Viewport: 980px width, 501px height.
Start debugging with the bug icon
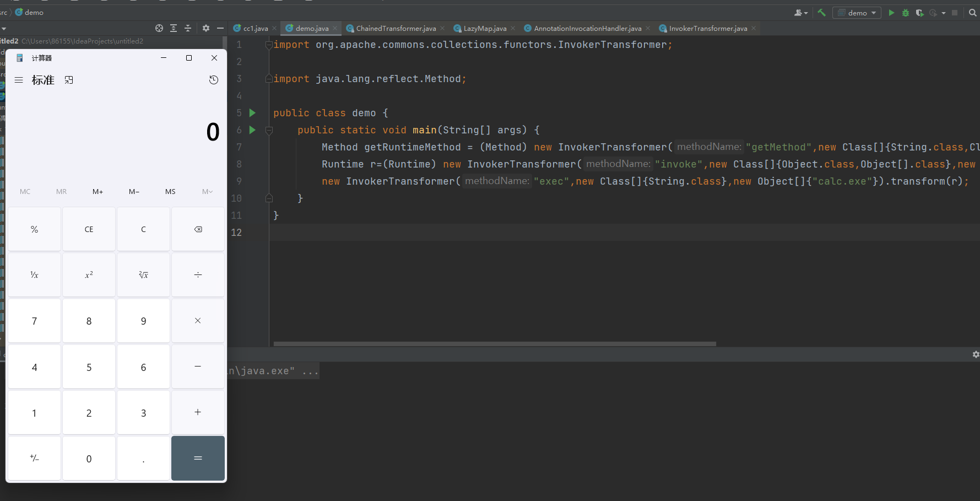click(x=906, y=13)
